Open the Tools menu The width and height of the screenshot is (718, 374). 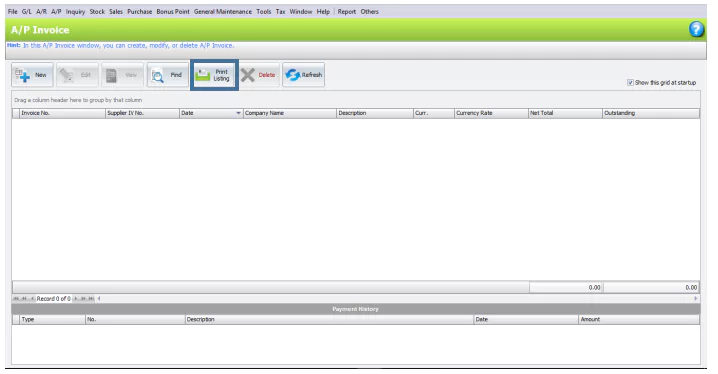264,11
